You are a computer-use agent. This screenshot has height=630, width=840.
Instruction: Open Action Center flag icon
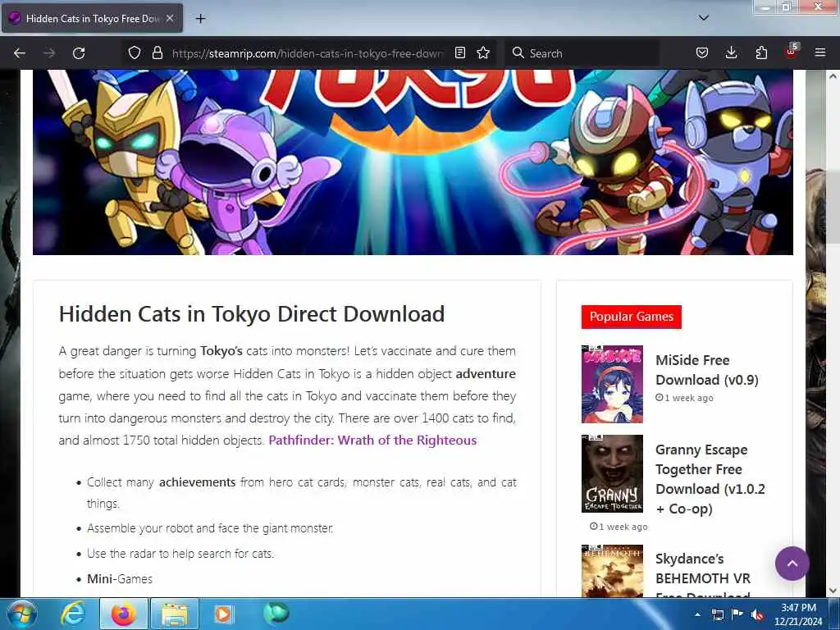737,614
